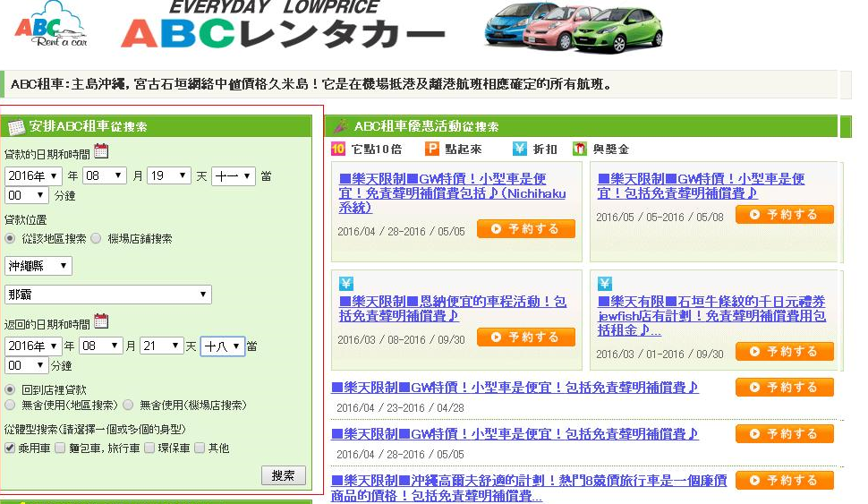Click the yen icon on the 石垣 campaign card
This screenshot has height=504, width=868.
click(x=605, y=284)
